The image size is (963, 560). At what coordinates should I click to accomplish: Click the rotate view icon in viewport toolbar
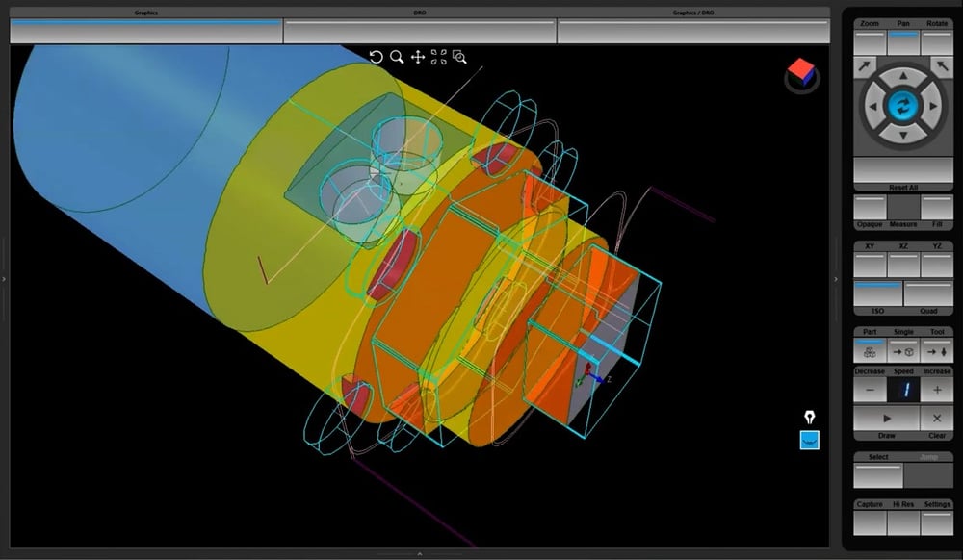click(377, 58)
